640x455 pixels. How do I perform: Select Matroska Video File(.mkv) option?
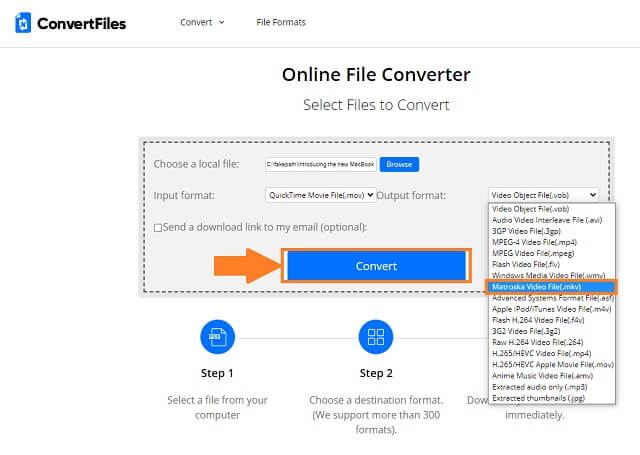(551, 287)
